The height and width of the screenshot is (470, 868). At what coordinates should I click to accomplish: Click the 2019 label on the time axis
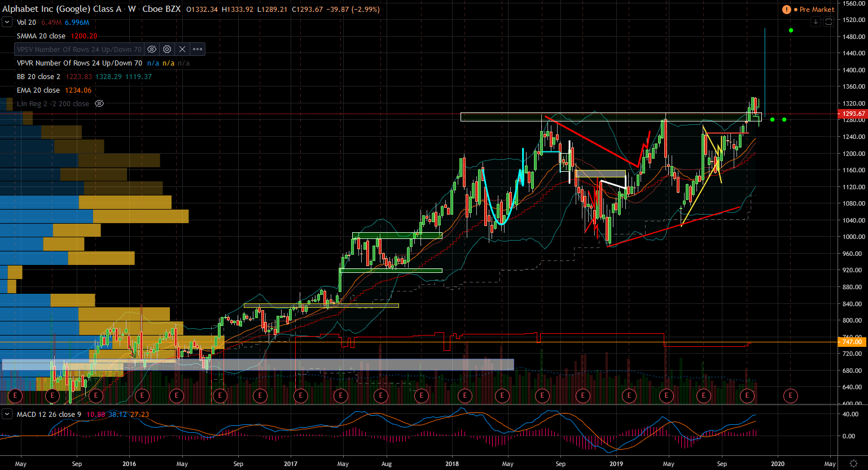tap(616, 464)
